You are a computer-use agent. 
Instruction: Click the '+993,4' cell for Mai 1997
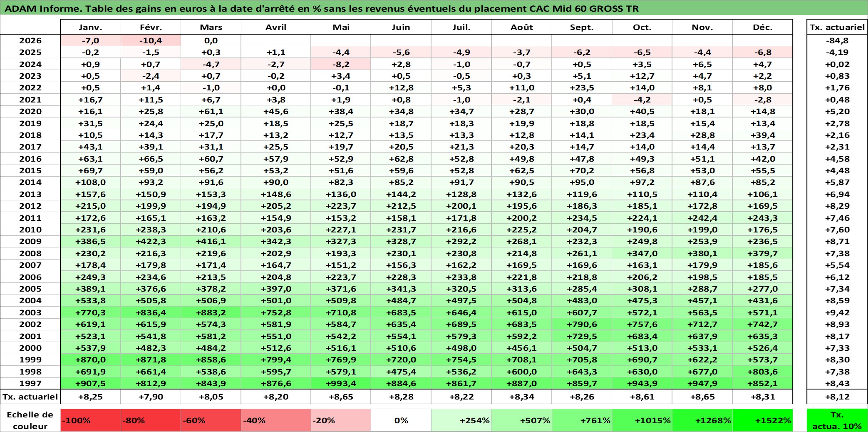click(x=341, y=383)
